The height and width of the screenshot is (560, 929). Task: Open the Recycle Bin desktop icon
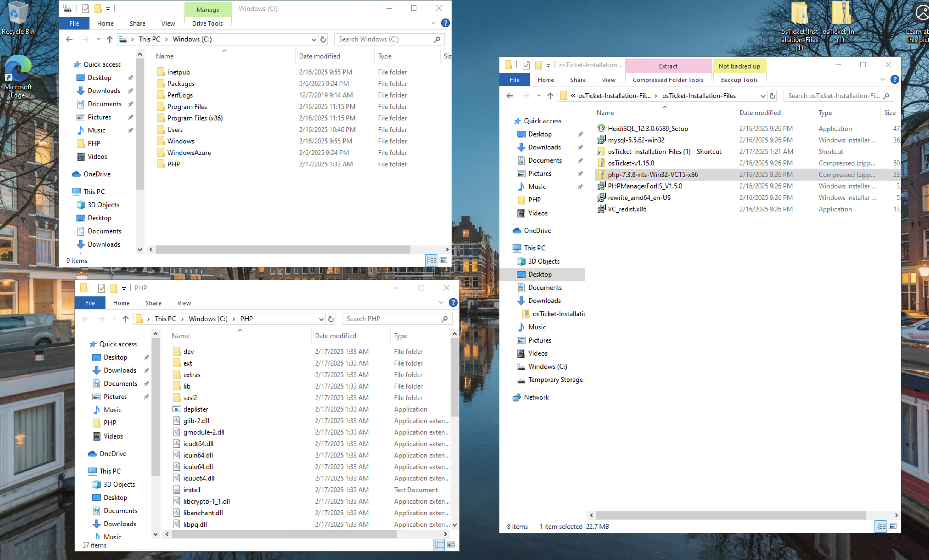tap(18, 18)
